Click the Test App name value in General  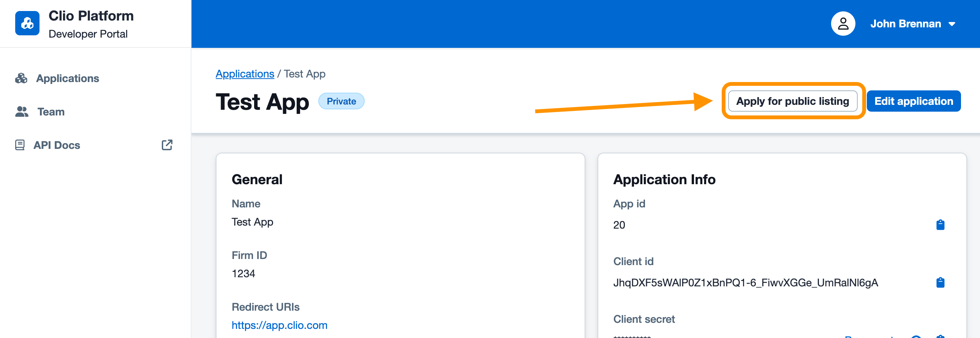tap(252, 222)
